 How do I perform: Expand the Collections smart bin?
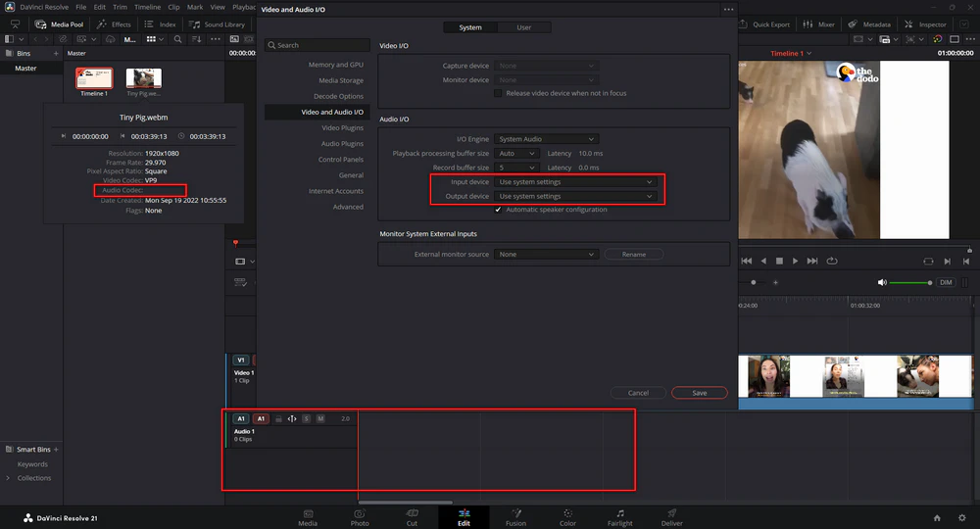coord(8,478)
